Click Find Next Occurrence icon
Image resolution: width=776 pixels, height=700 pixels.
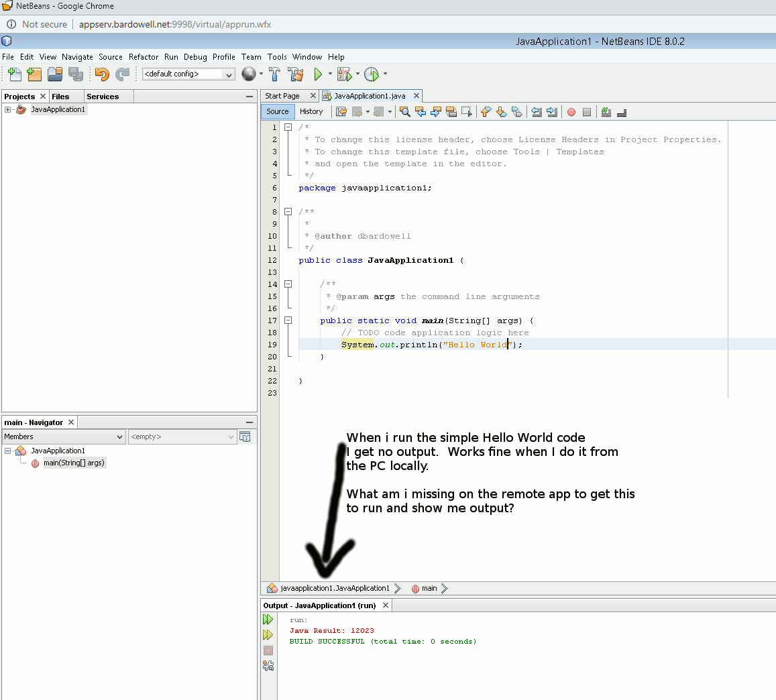point(435,112)
